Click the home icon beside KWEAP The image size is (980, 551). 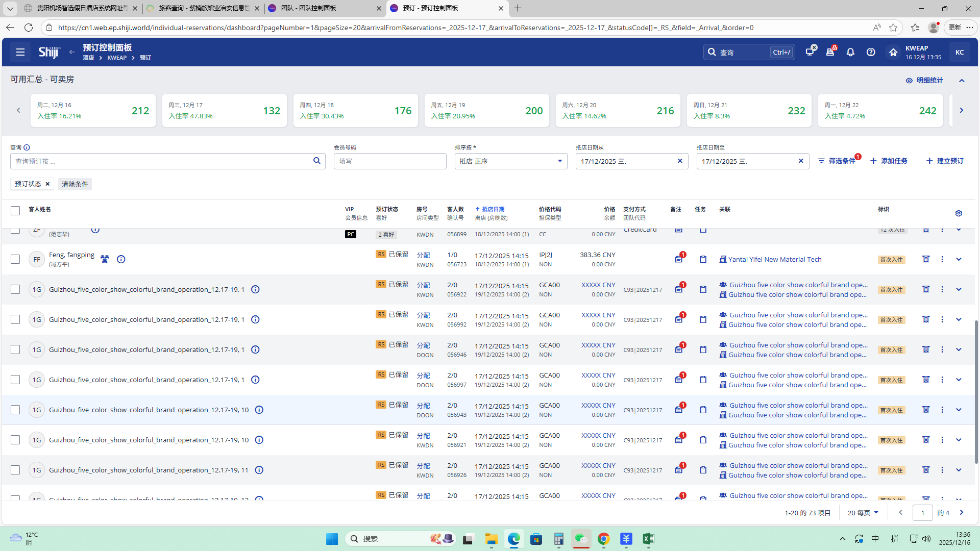(x=893, y=52)
